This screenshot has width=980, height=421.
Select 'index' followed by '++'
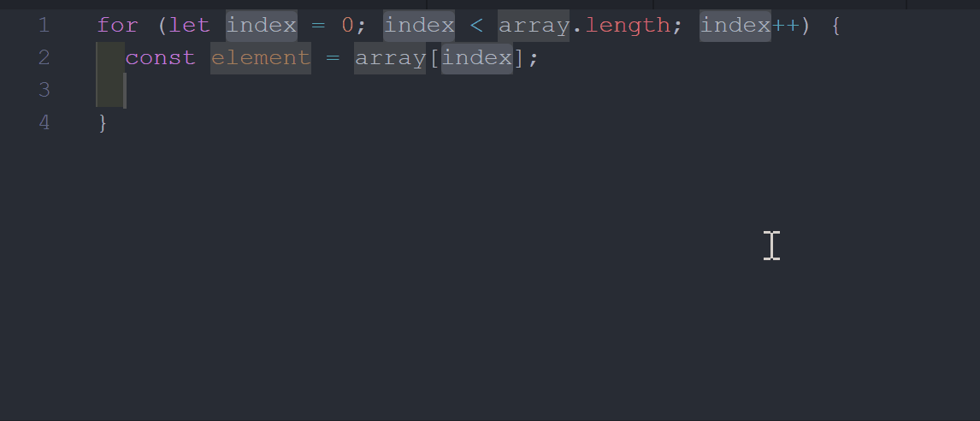coord(735,26)
